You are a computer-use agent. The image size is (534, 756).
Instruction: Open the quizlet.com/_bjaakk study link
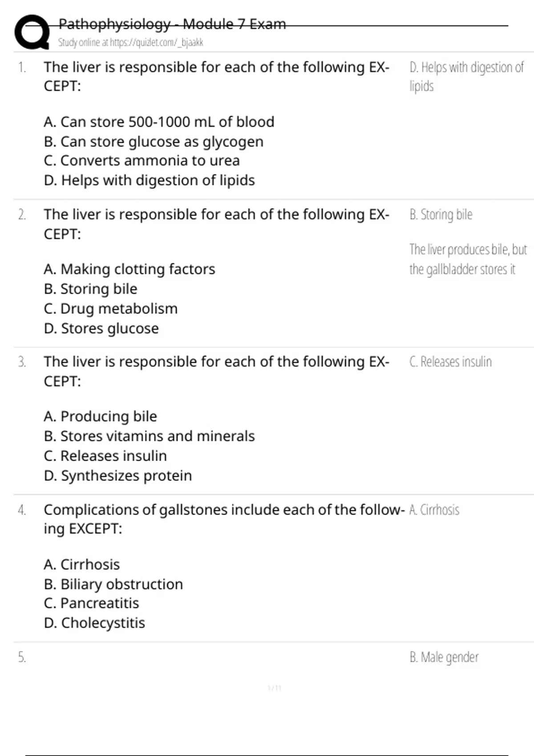click(x=130, y=43)
